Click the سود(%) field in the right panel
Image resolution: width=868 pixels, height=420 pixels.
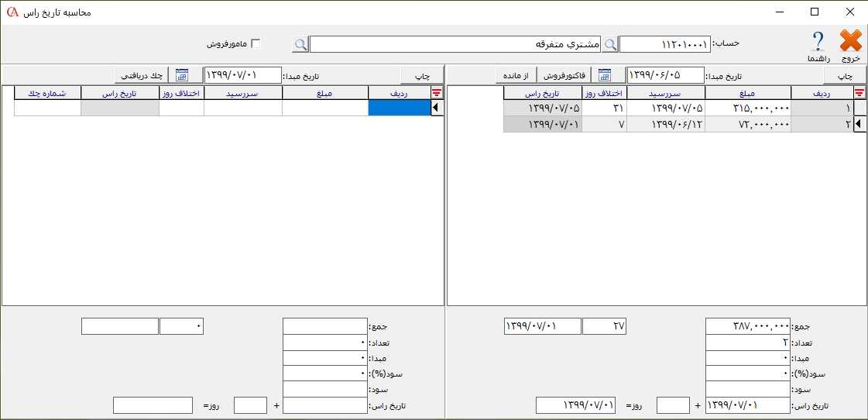(748, 374)
